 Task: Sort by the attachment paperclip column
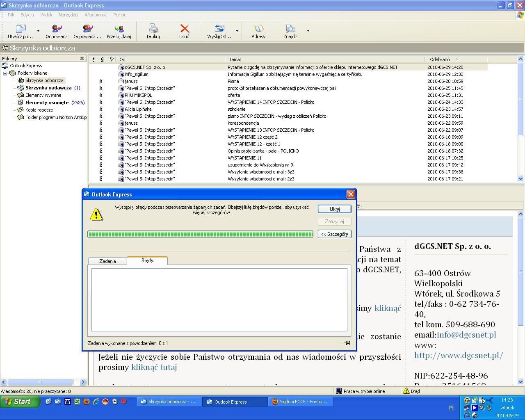coord(102,59)
